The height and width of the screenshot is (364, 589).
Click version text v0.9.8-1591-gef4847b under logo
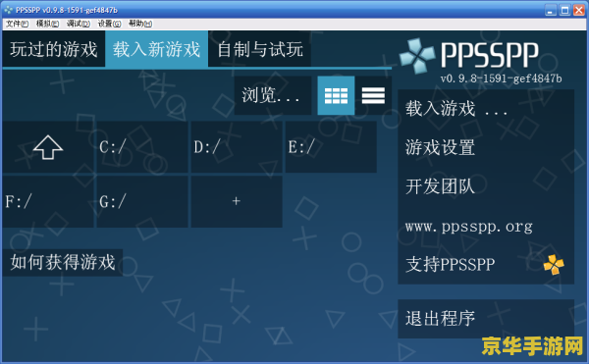(x=501, y=78)
